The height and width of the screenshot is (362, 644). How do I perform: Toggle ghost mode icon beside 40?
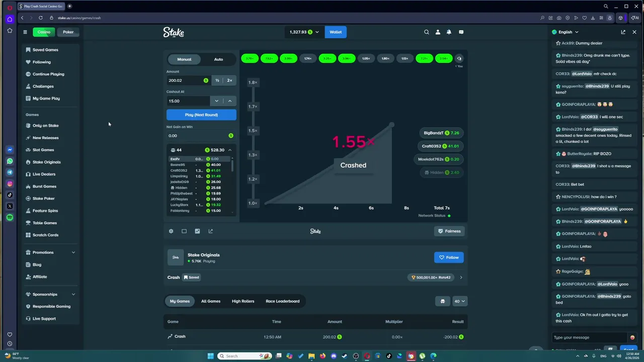[x=443, y=301]
